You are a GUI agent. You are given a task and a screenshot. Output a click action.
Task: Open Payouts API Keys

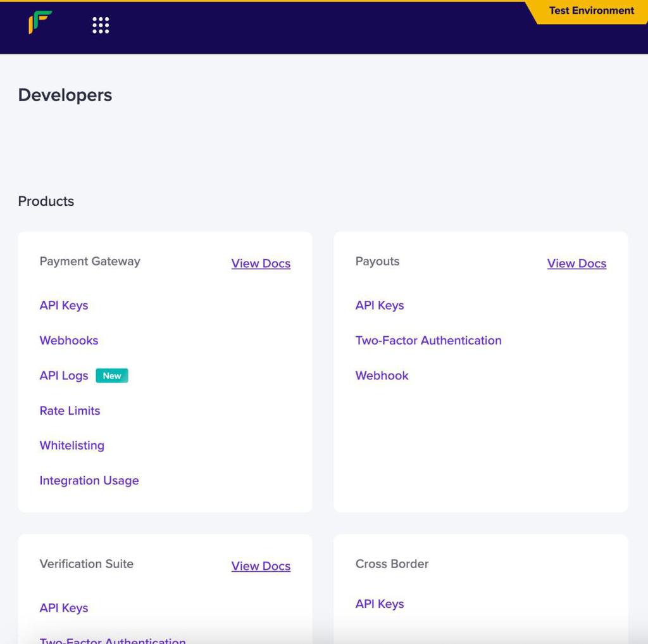tap(380, 305)
